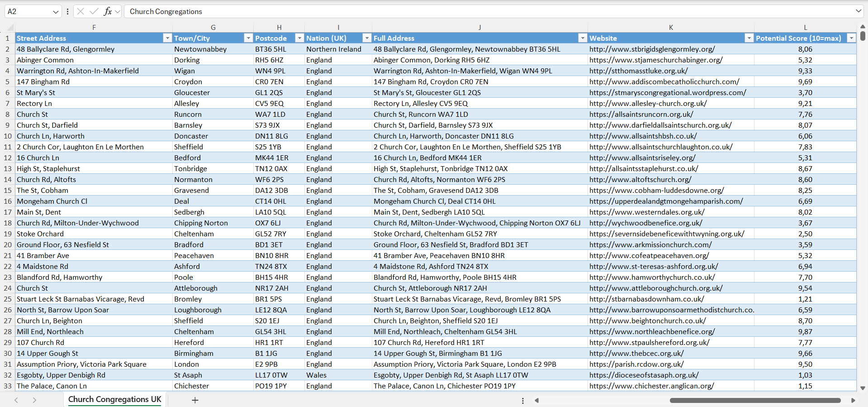Select street cell 41 Bramber Ave
Screen dimensions: 868x407
tap(94, 256)
